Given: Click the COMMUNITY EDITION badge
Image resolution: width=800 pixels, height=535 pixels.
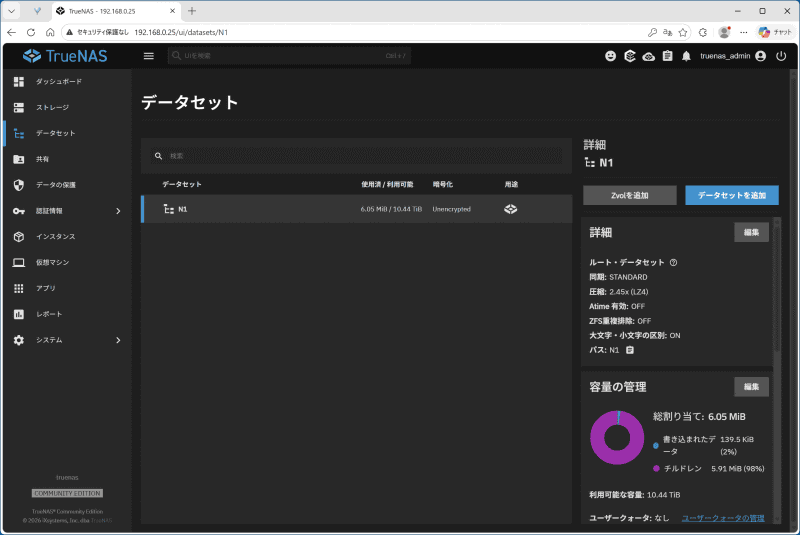Looking at the screenshot, I should pos(67,494).
